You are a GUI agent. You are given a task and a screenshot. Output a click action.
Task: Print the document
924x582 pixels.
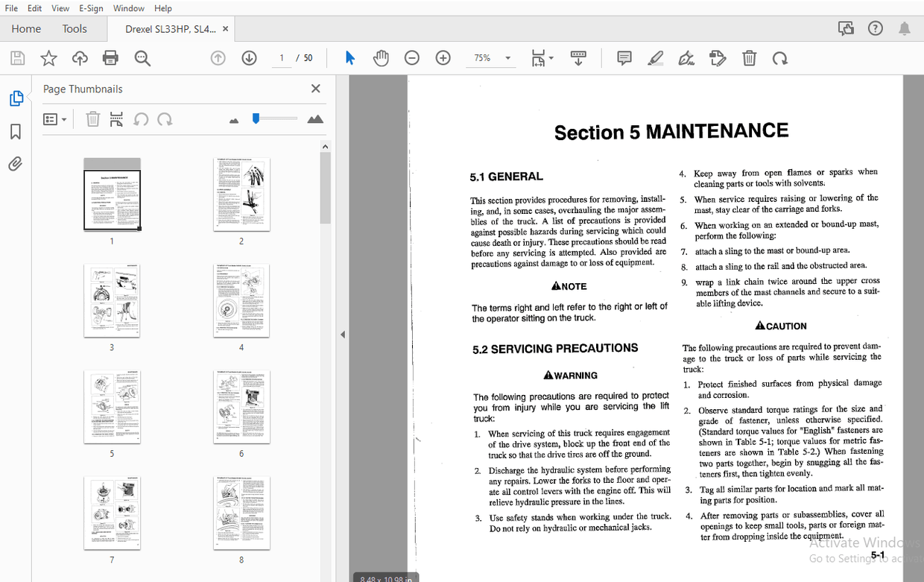[x=110, y=57]
